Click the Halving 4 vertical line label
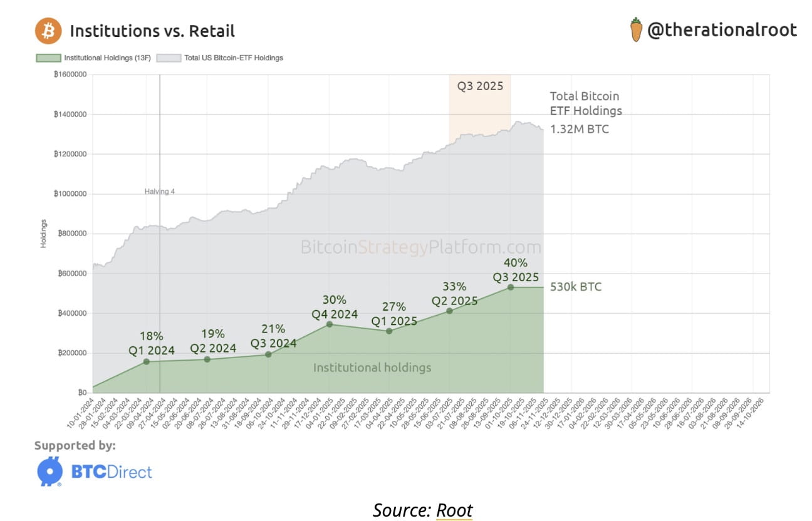 point(160,192)
